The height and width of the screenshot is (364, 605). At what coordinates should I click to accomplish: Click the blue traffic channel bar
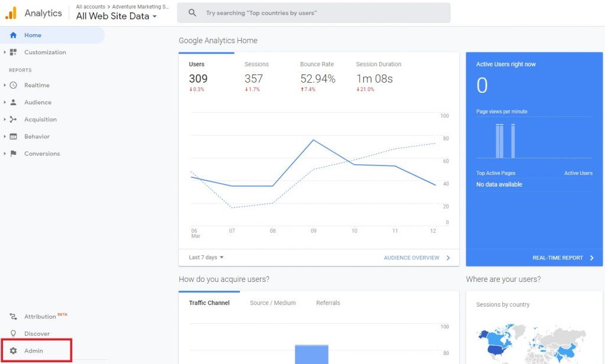311,355
